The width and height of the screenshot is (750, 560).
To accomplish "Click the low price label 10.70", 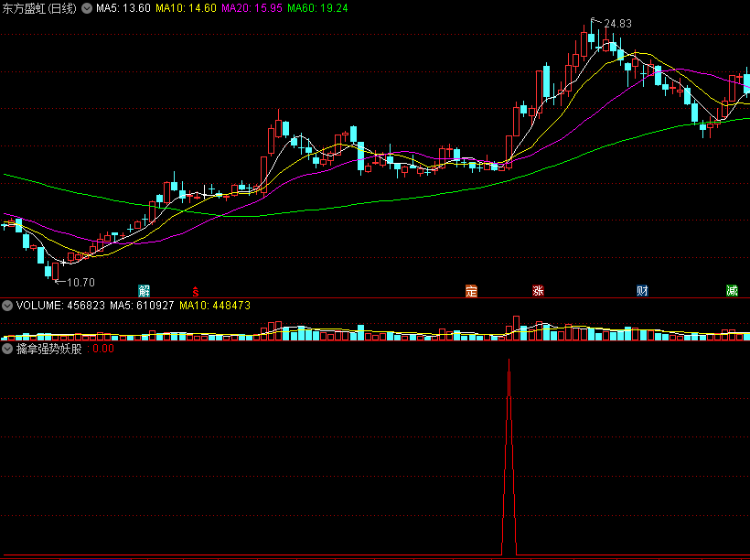I will (x=80, y=283).
